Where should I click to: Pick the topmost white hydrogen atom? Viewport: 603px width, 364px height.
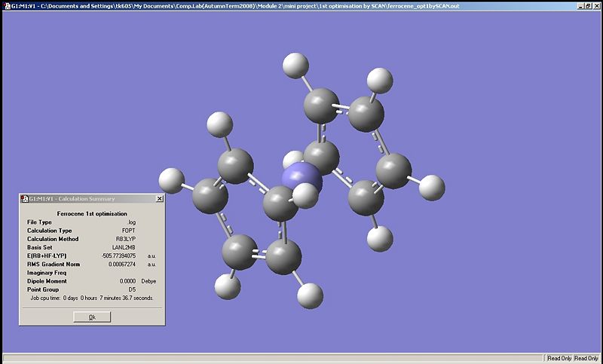pos(295,65)
